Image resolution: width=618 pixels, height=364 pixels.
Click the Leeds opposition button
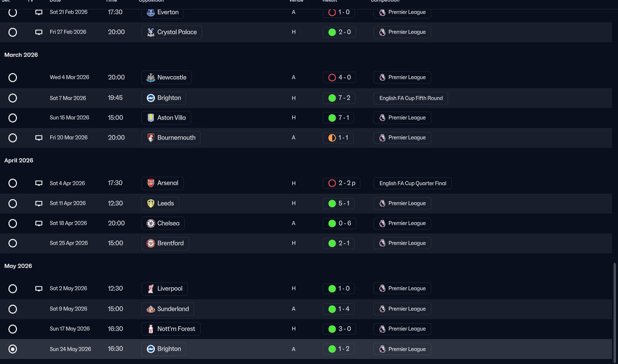tap(160, 204)
